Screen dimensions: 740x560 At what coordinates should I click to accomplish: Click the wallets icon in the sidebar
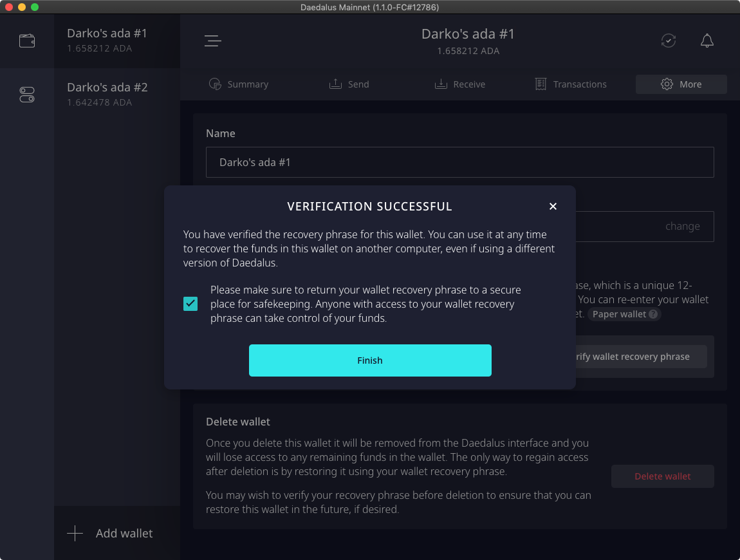click(27, 41)
